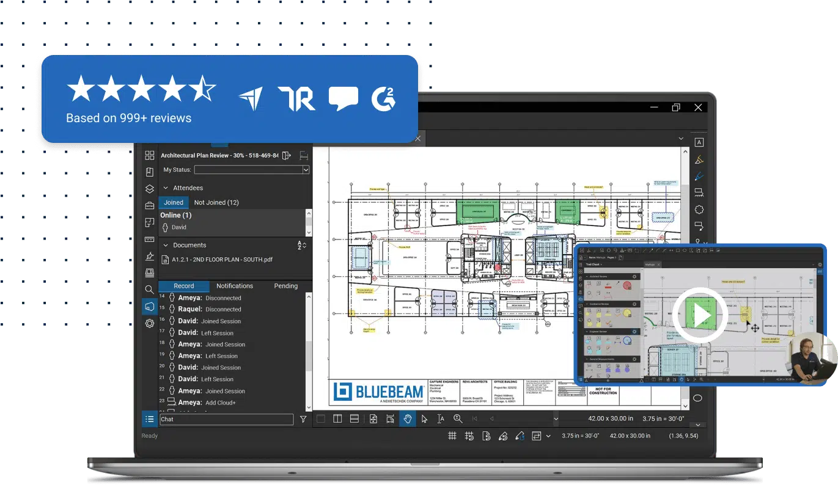Click the list icon beside Chat field
Viewport: 838px width, 504px height.
150,419
